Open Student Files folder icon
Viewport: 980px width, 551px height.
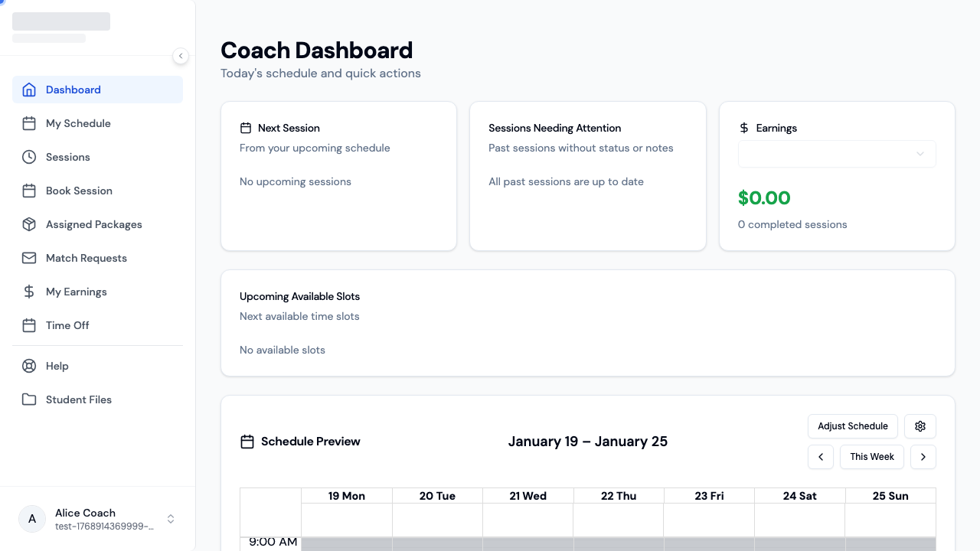click(29, 399)
